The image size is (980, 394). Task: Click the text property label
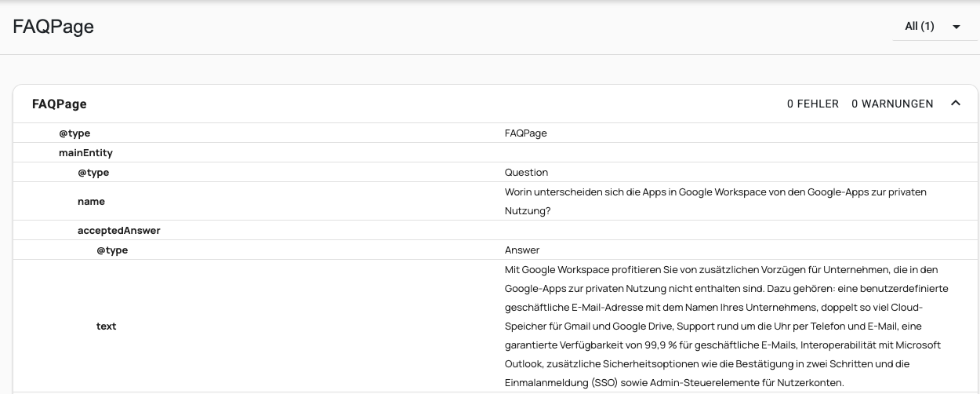(107, 326)
